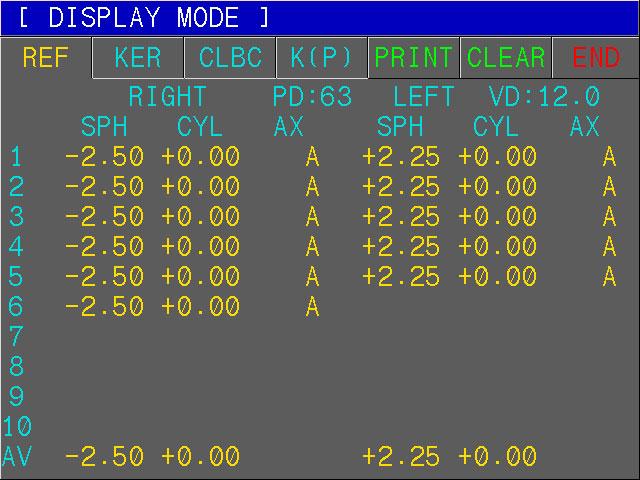Select the RIGHT eye heading
The image size is (640, 480).
tap(167, 97)
